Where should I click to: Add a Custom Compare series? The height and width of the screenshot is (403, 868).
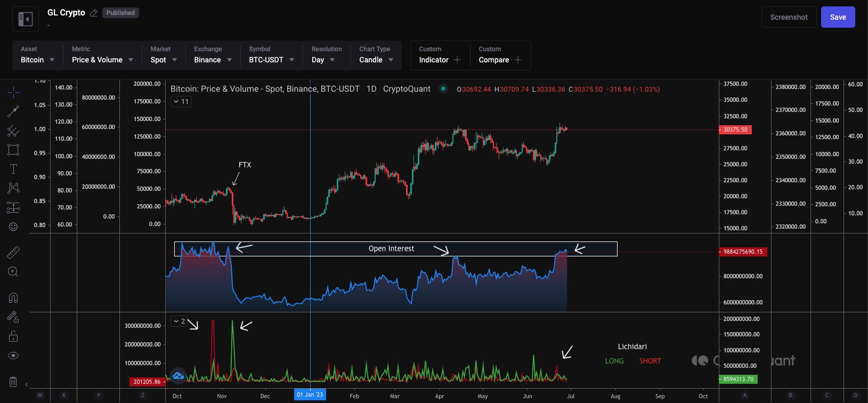pos(500,55)
